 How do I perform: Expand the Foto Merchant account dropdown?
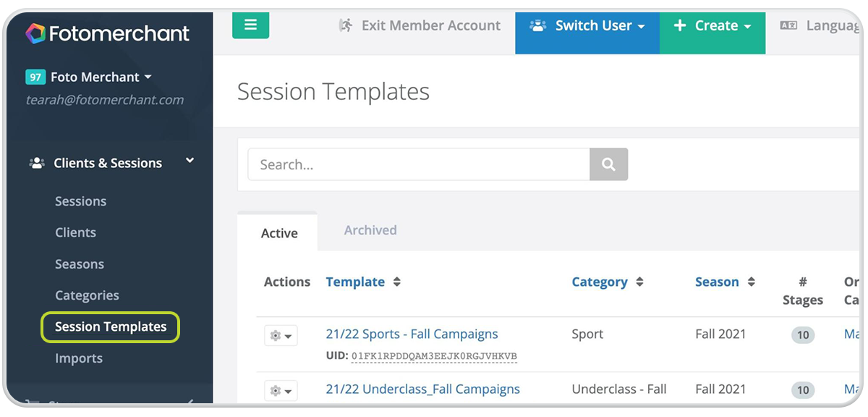(x=90, y=77)
